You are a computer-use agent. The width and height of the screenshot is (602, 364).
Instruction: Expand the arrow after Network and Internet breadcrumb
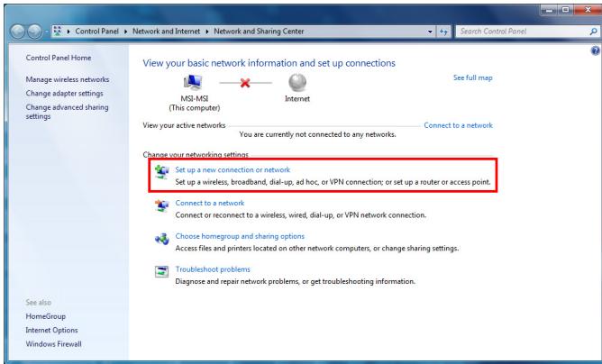207,32
